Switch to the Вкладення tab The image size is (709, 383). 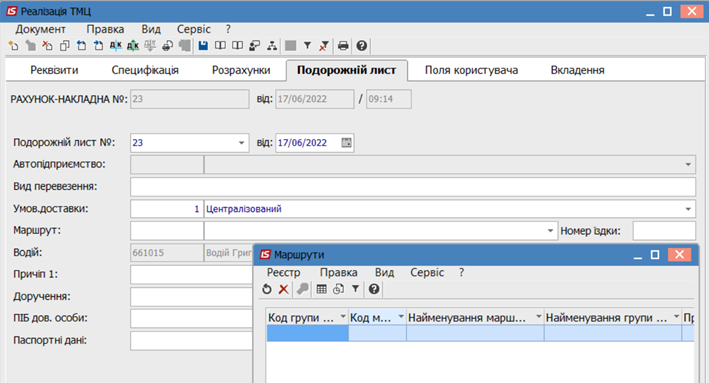coord(577,71)
